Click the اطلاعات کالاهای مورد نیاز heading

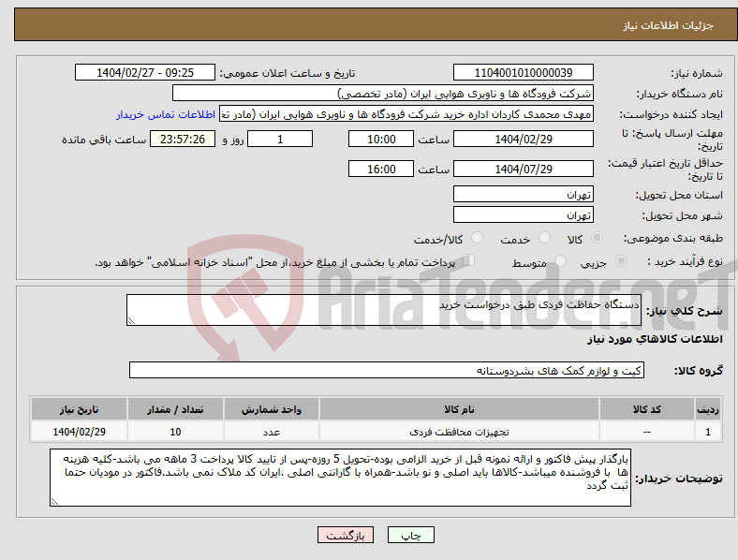pos(655,339)
